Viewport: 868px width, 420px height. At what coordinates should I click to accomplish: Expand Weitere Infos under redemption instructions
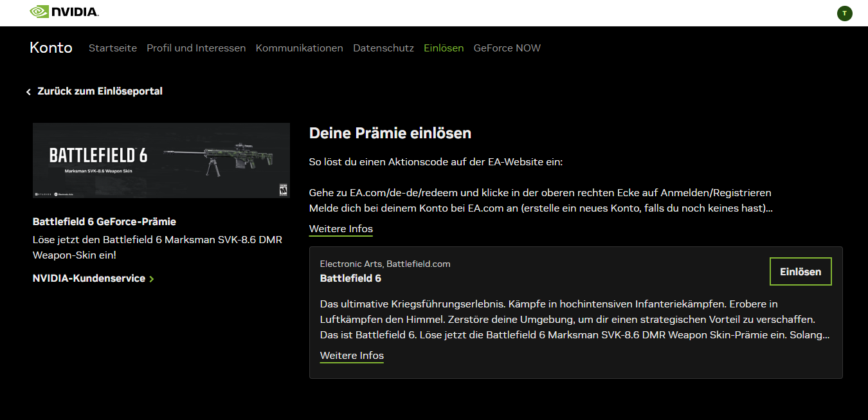click(x=341, y=229)
